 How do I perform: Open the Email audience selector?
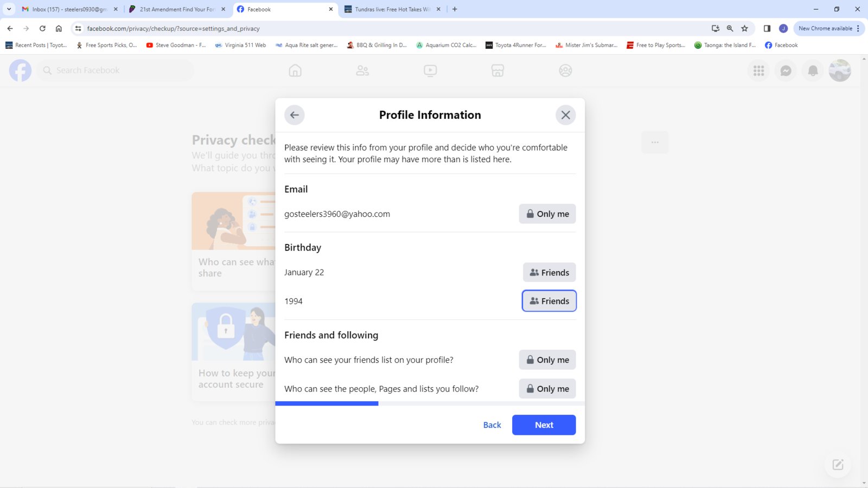547,214
